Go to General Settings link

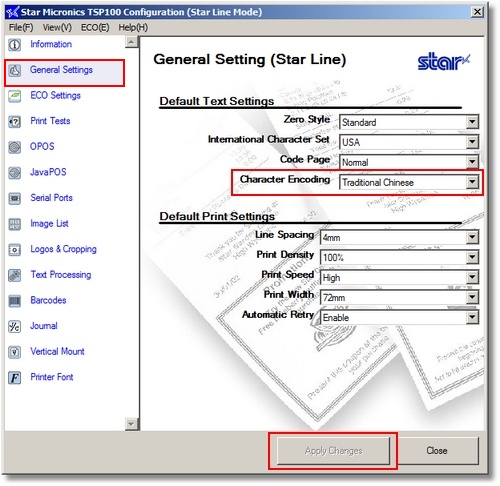point(61,70)
